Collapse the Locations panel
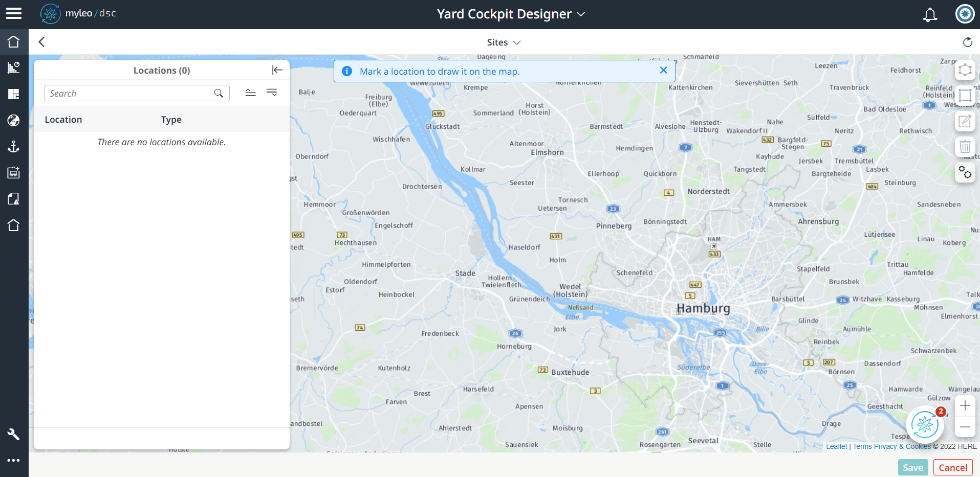Viewport: 980px width, 477px height. pyautogui.click(x=277, y=70)
